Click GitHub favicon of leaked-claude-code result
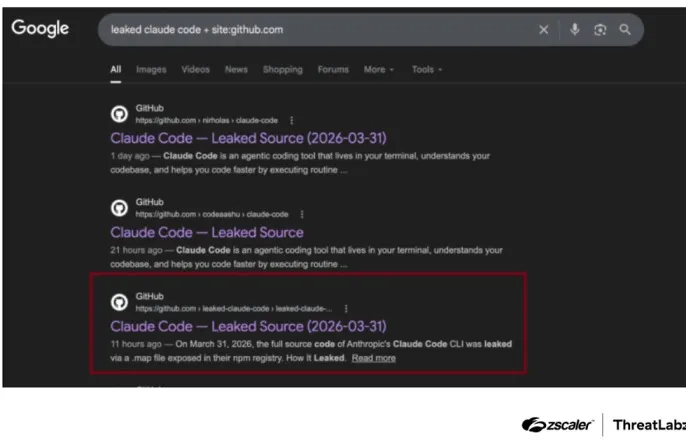The height and width of the screenshot is (440, 686). pos(119,302)
